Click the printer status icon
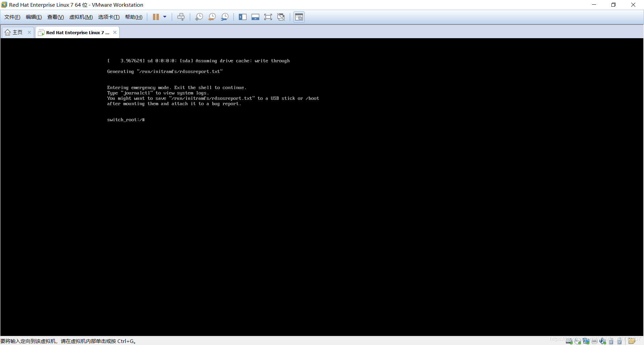 pos(594,341)
